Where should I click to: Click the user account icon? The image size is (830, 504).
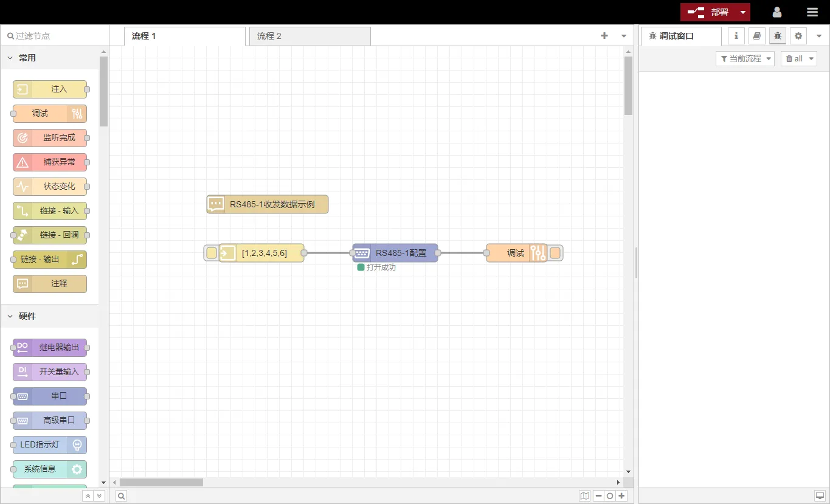pyautogui.click(x=776, y=12)
